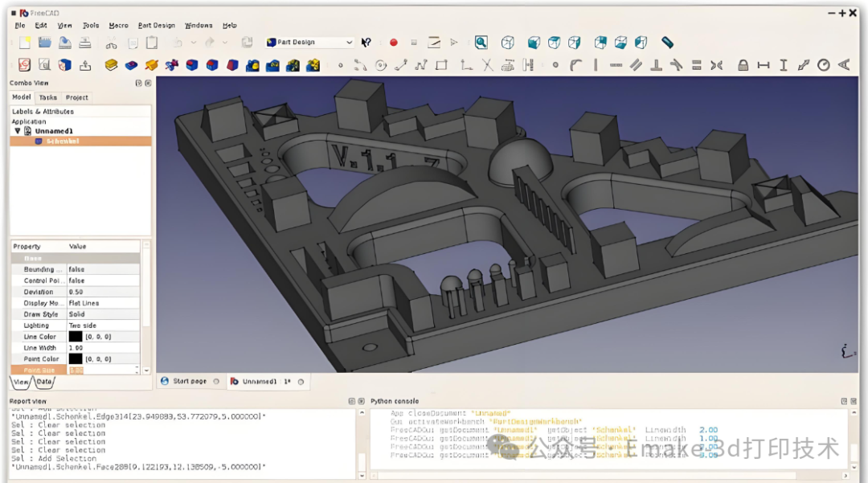Image resolution: width=868 pixels, height=483 pixels.
Task: Open the Part Design menu
Action: pyautogui.click(x=156, y=26)
